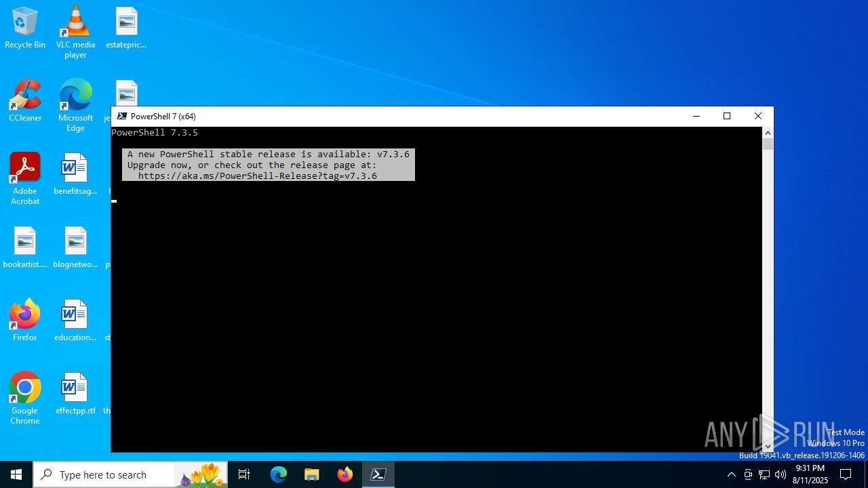
Task: Select the benefitsag... Word document
Action: click(x=75, y=175)
